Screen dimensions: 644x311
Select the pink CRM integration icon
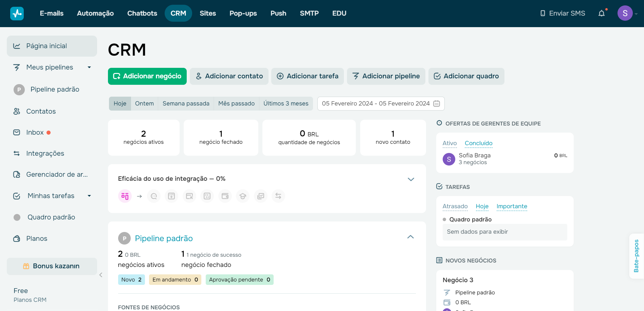(x=125, y=196)
